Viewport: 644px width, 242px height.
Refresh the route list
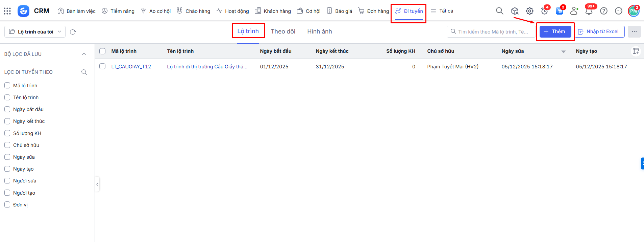point(73,32)
